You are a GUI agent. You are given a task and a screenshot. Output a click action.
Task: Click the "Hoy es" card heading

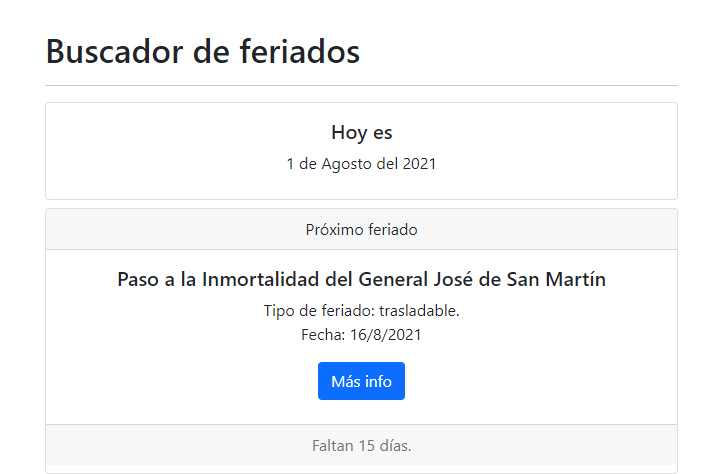pos(361,132)
